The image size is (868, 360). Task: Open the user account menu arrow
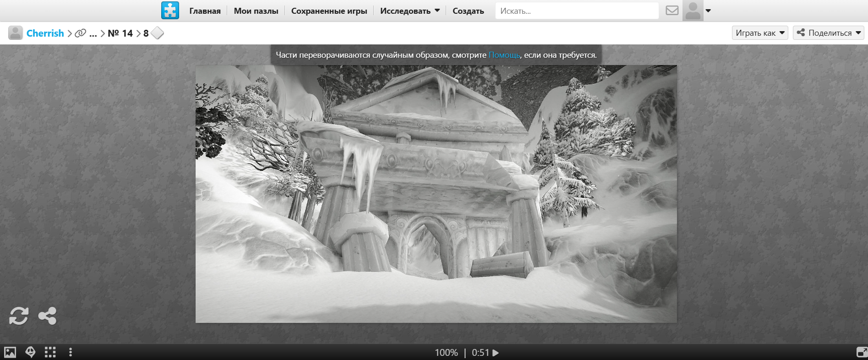tap(708, 11)
